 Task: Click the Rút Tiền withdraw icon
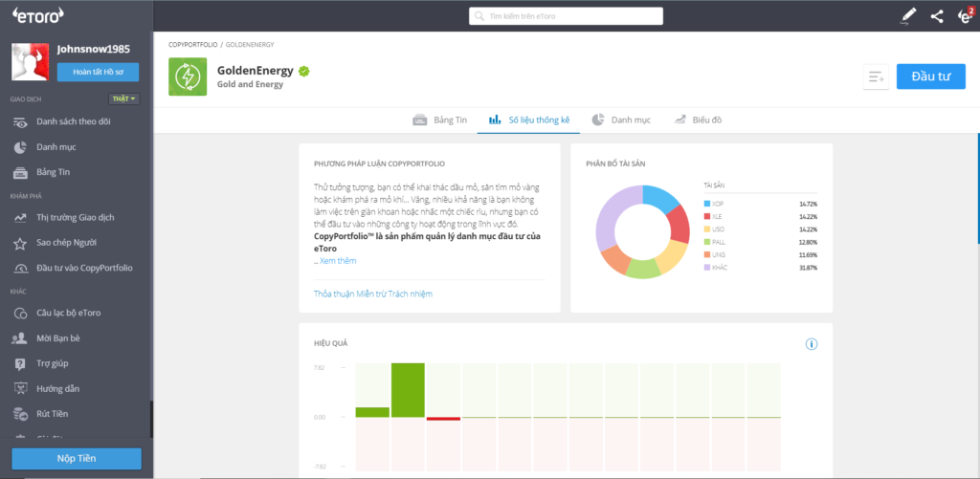click(x=21, y=413)
